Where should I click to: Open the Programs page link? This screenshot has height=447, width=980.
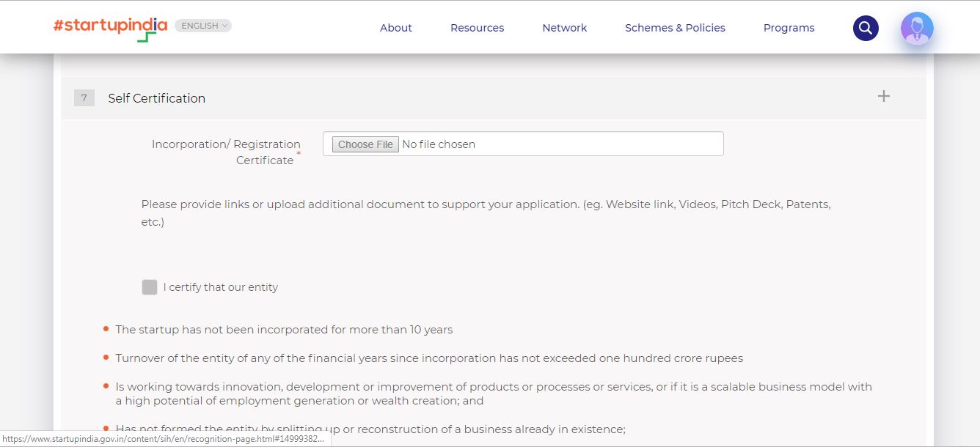(x=789, y=28)
